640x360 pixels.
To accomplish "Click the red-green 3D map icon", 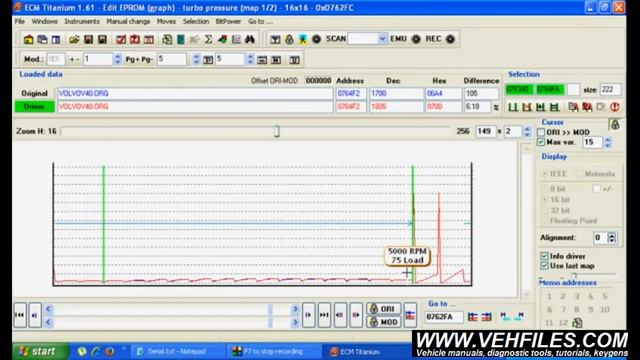I will coord(222,39).
